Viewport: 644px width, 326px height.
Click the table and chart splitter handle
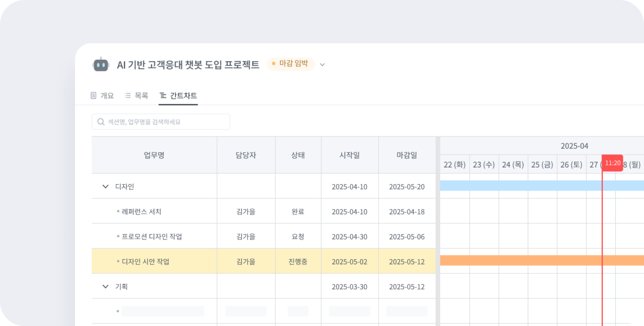438,231
